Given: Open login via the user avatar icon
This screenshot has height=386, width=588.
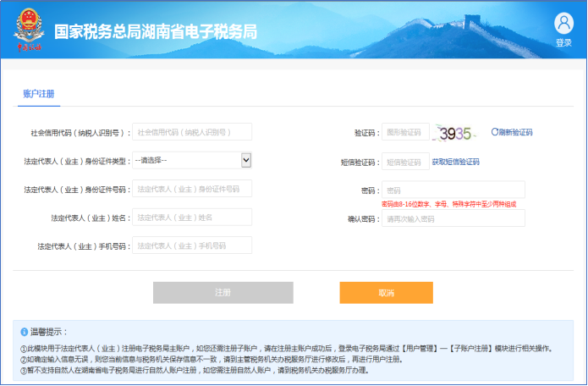Looking at the screenshot, I should 563,24.
